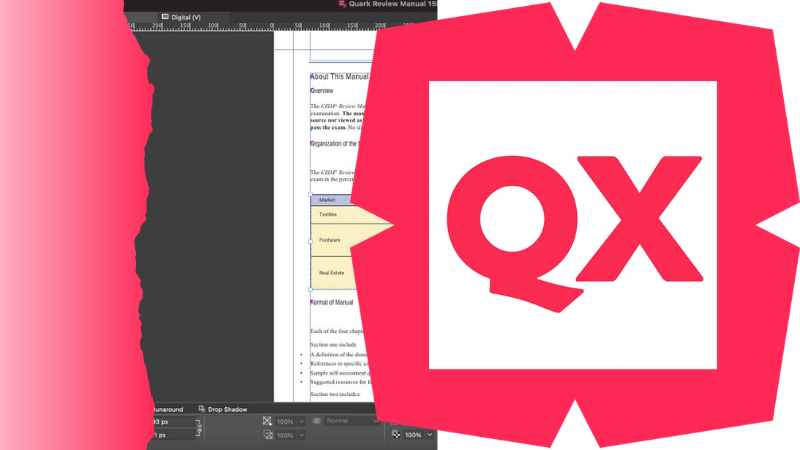Click the box opacity icon in upper row

[x=267, y=421]
